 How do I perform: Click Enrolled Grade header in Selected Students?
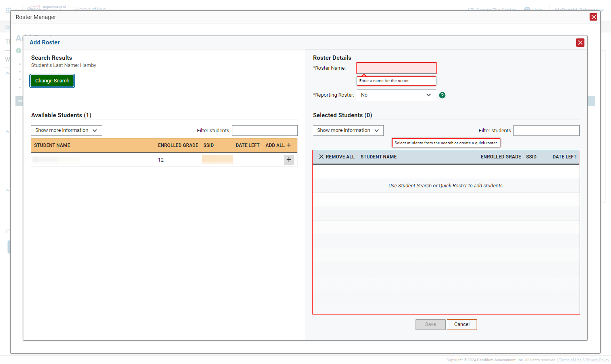(x=501, y=157)
